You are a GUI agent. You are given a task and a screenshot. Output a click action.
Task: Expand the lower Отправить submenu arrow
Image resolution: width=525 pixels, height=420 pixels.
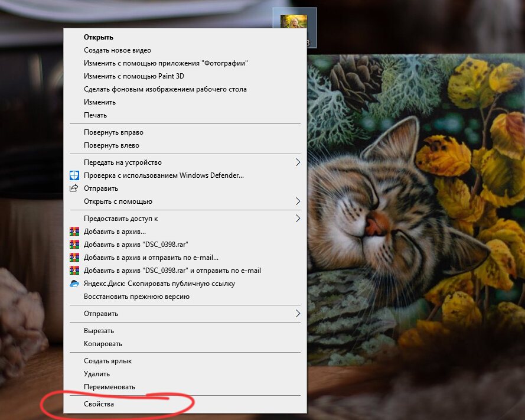(x=298, y=314)
